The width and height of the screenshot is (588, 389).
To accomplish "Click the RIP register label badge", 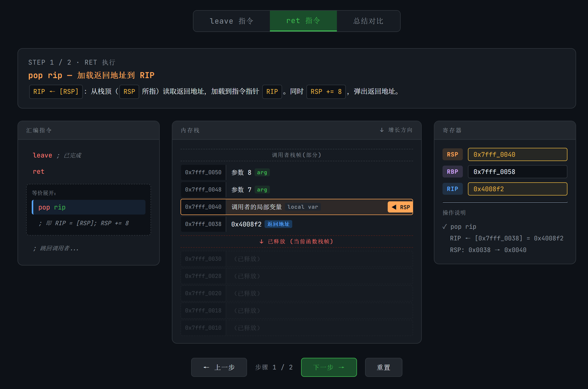I will 452,189.
